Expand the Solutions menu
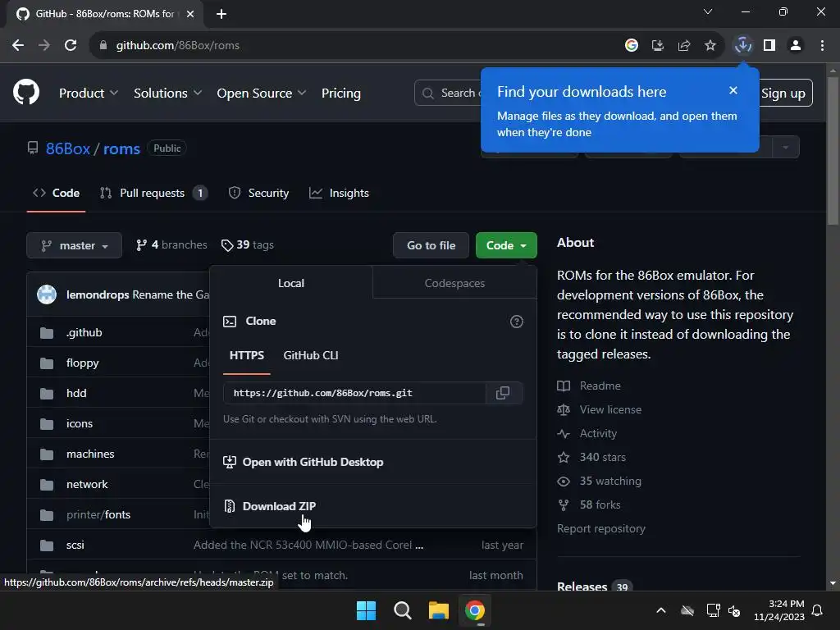The width and height of the screenshot is (840, 630). pyautogui.click(x=167, y=93)
